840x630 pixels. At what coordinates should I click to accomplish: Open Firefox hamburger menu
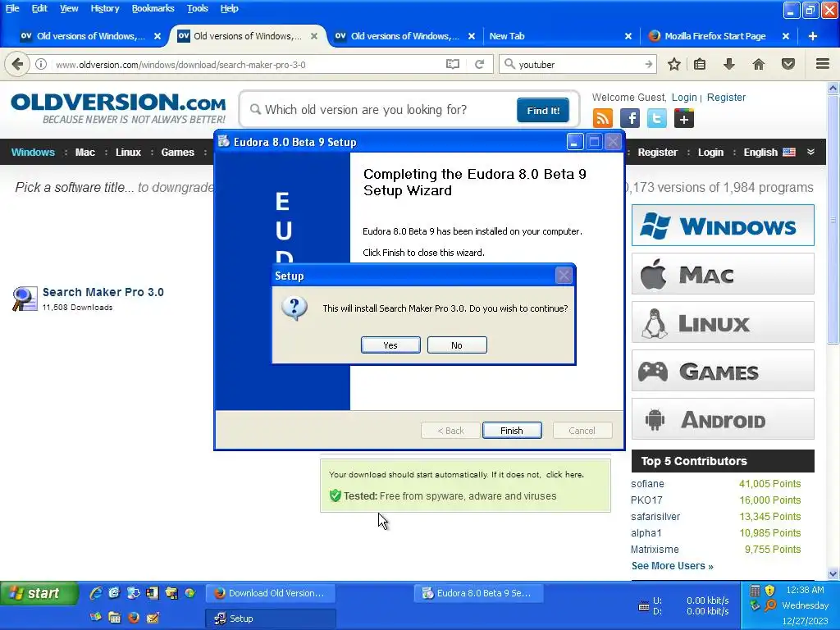click(823, 64)
